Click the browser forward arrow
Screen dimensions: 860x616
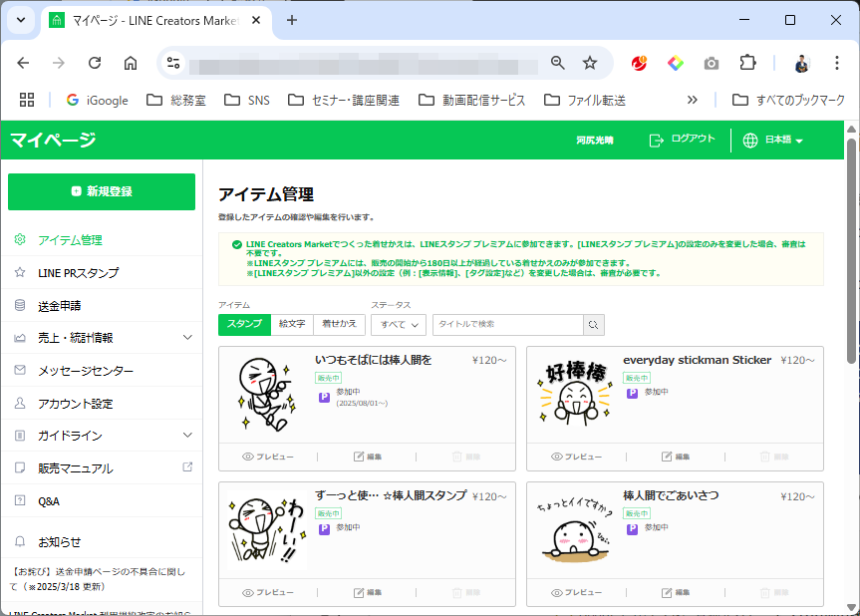pyautogui.click(x=58, y=63)
